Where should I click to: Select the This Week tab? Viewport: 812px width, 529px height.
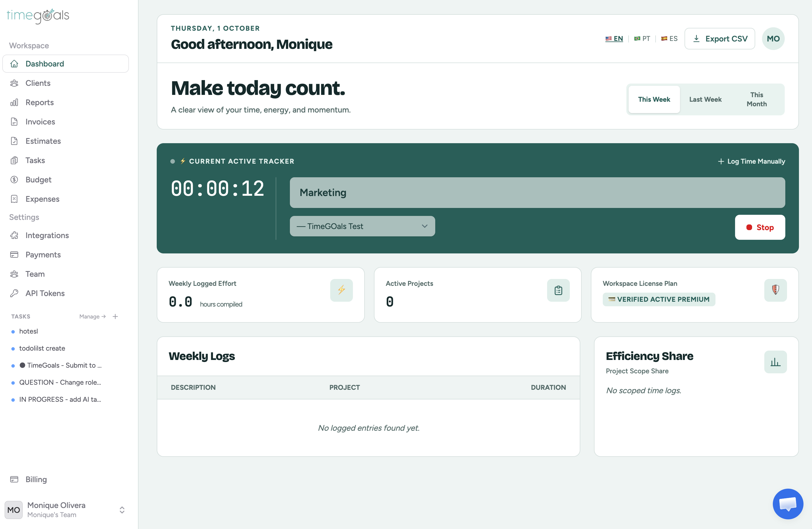(654, 99)
